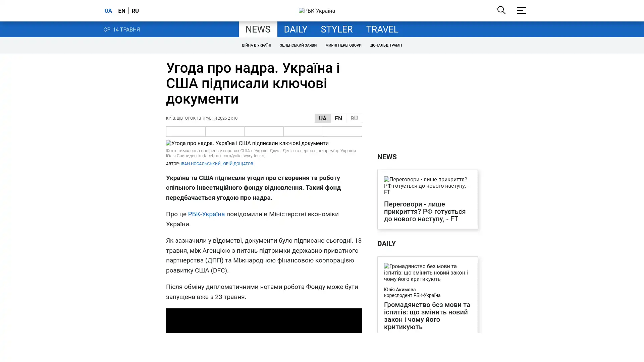Open the Громадянство без мови article headline
Viewport: 644px width, 362px height.
[427, 315]
